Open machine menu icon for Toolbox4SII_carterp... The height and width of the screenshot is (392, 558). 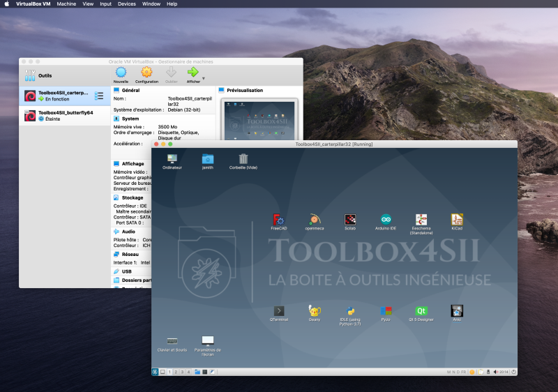[99, 96]
